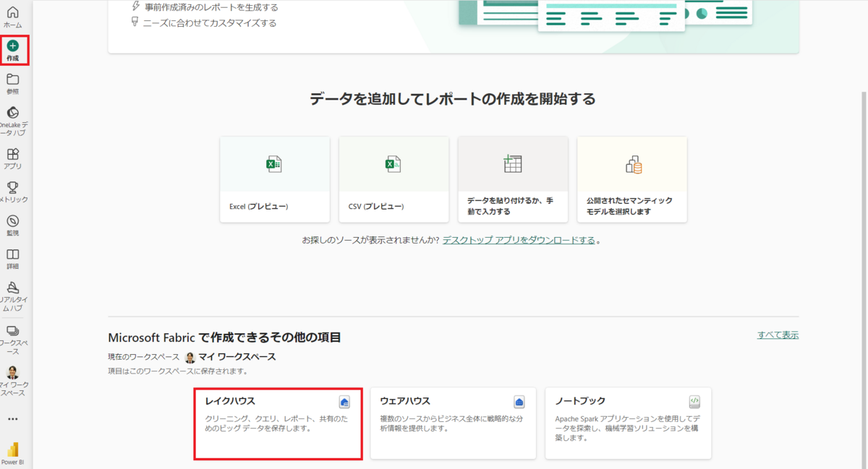
Task: Click the CSV file icon in the CSV (プレビュー) card
Action: (393, 165)
